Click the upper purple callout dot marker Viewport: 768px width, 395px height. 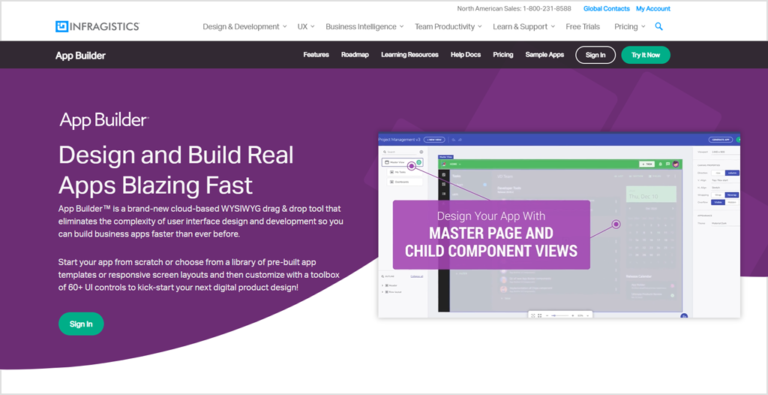pos(411,166)
